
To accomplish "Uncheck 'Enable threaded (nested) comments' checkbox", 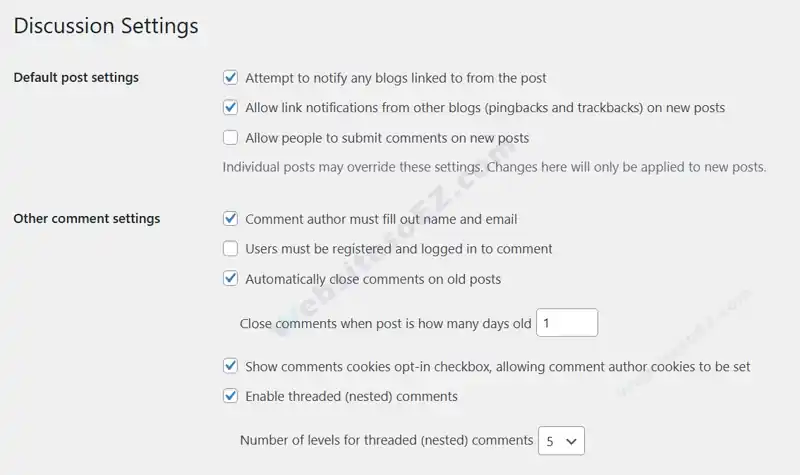I will click(x=230, y=396).
